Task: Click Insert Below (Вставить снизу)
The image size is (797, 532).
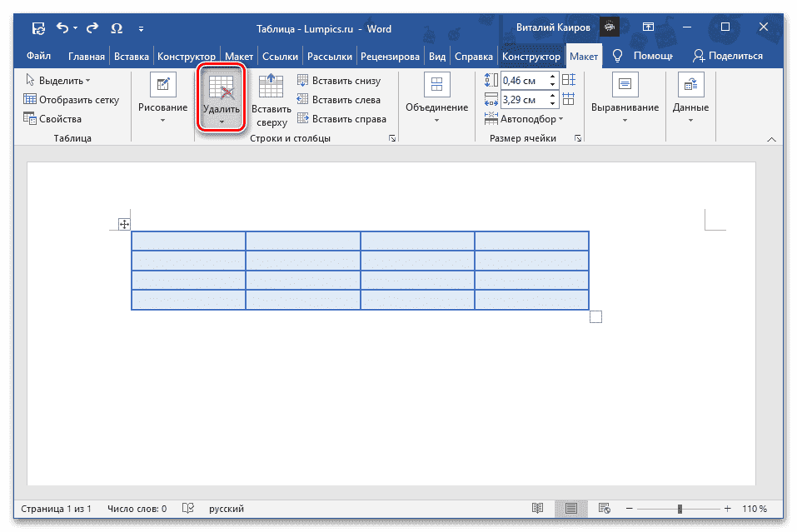Action: pyautogui.click(x=338, y=81)
